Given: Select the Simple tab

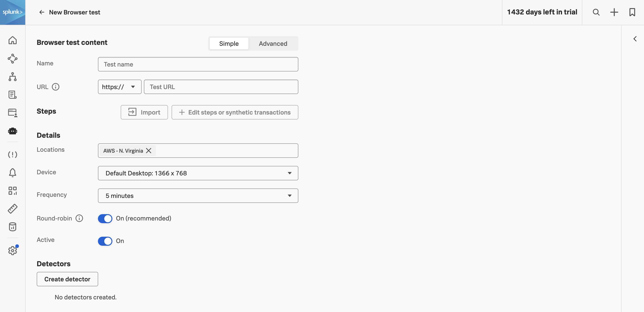Looking at the screenshot, I should tap(229, 44).
